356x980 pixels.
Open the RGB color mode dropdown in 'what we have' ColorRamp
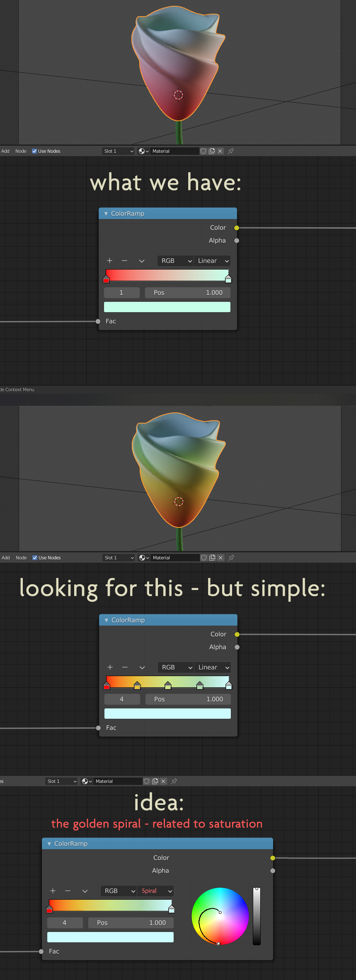(176, 261)
